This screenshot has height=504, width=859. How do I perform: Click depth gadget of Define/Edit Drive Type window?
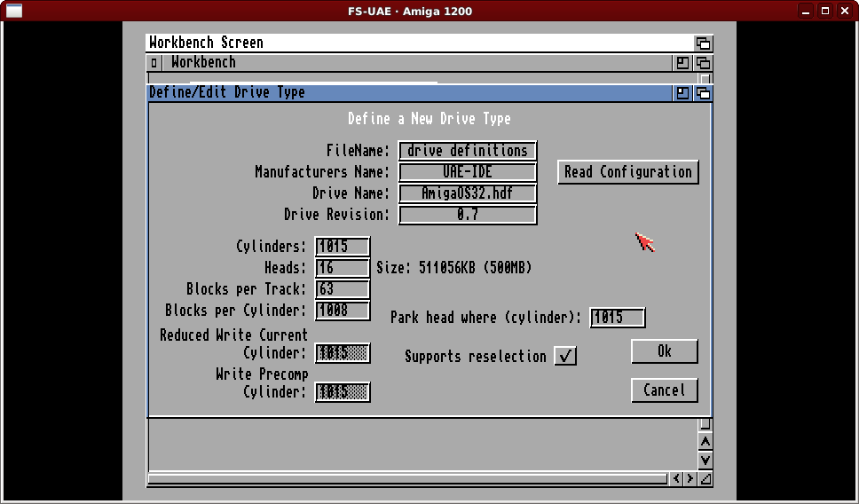tap(703, 93)
